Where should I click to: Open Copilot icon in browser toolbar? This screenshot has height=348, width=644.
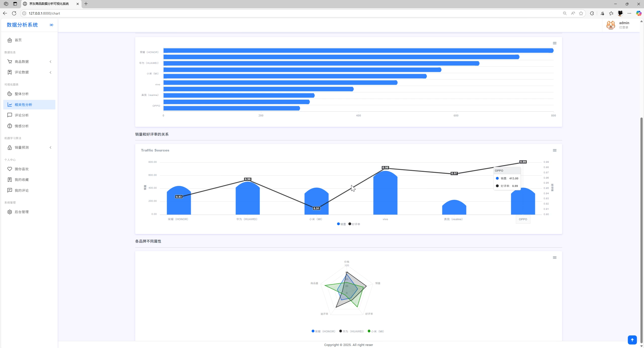click(639, 13)
